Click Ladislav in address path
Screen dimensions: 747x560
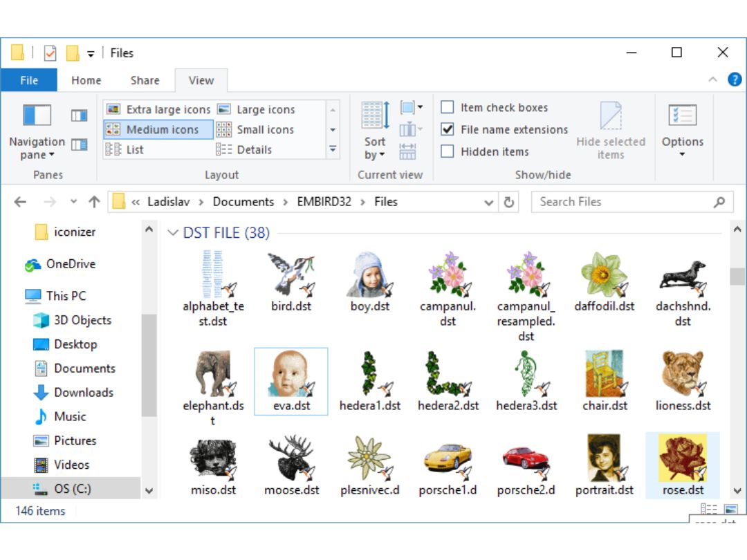pos(169,202)
